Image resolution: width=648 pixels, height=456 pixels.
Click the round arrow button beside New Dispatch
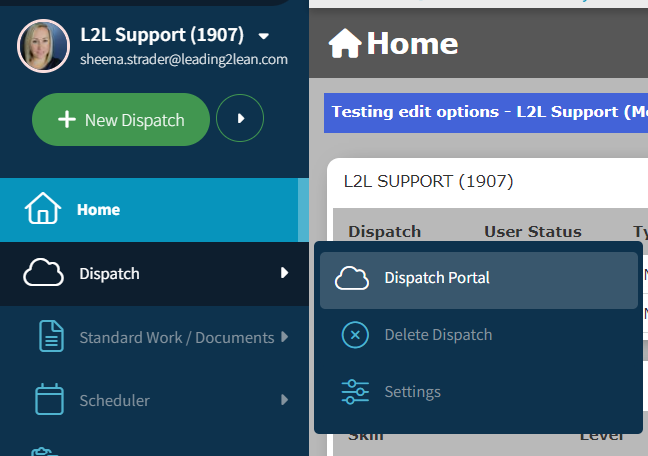pyautogui.click(x=240, y=119)
